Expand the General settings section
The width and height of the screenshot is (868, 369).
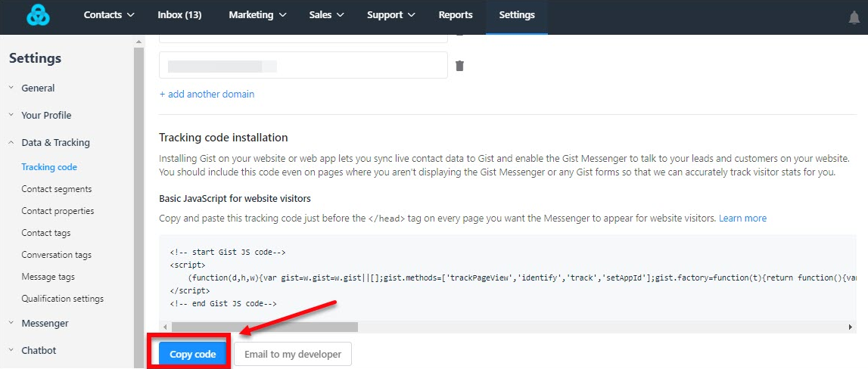38,88
